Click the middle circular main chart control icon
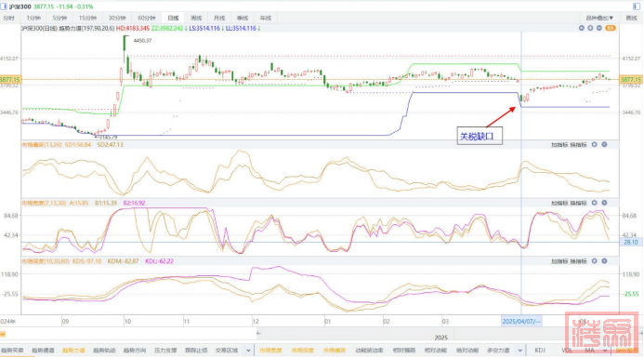 [x=590, y=28]
